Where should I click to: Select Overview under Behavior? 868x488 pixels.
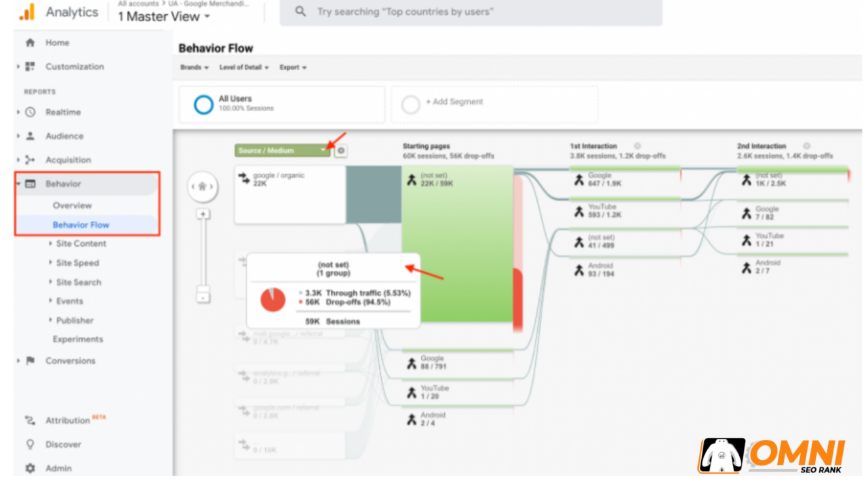[x=72, y=205]
